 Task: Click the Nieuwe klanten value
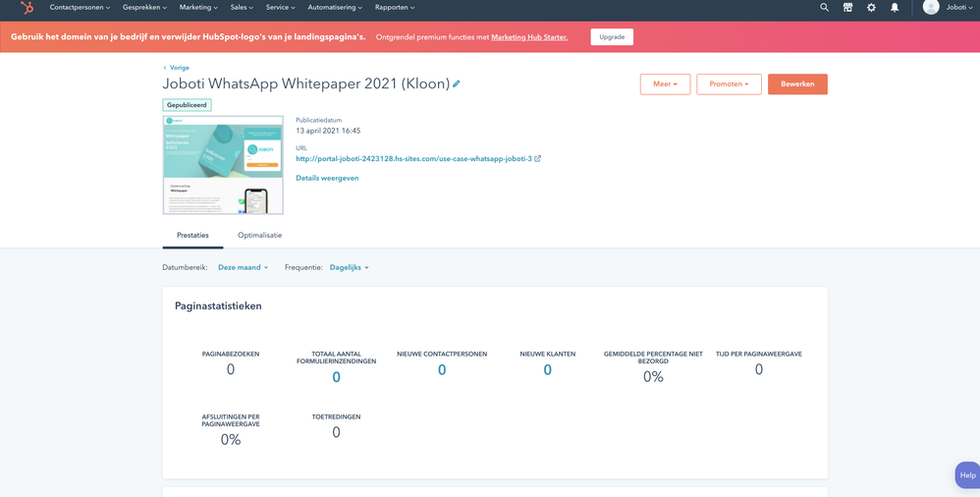click(x=548, y=370)
